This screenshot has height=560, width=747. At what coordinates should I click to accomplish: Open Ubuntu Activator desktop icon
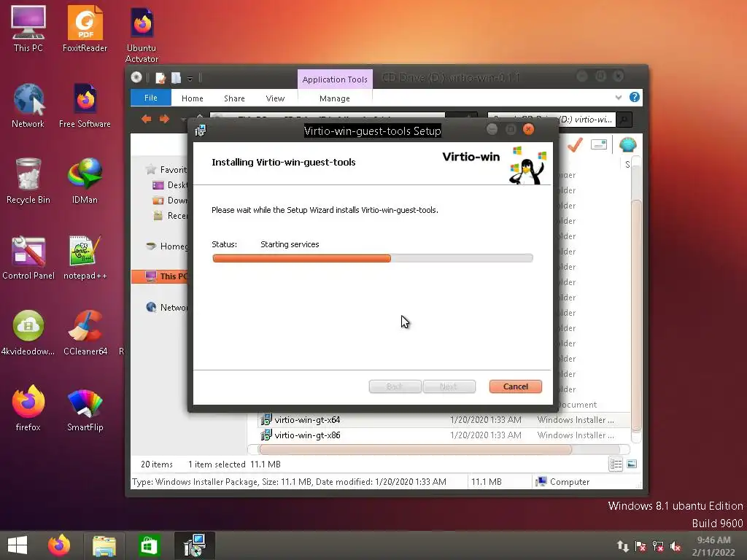(142, 34)
